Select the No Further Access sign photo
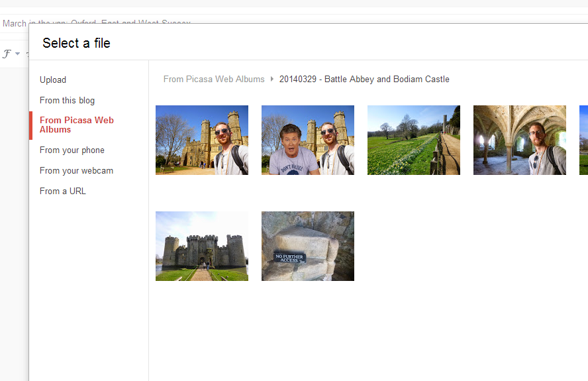The image size is (588, 381). (x=308, y=246)
